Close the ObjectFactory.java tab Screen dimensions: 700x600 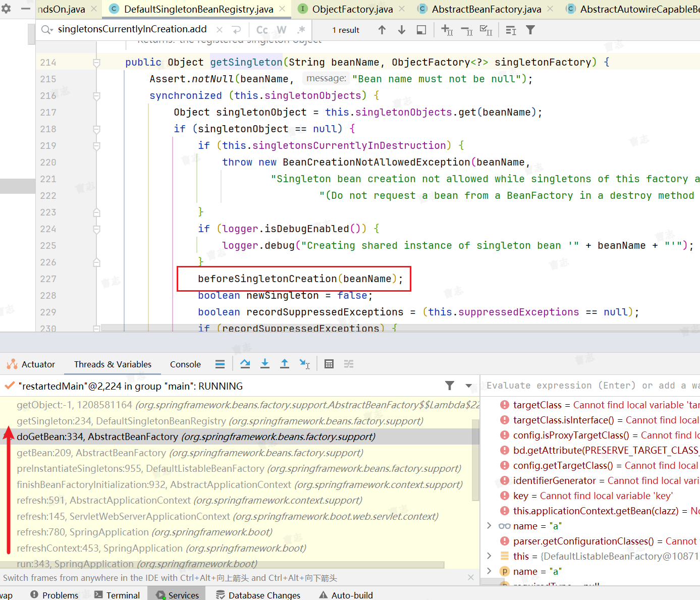pos(402,9)
